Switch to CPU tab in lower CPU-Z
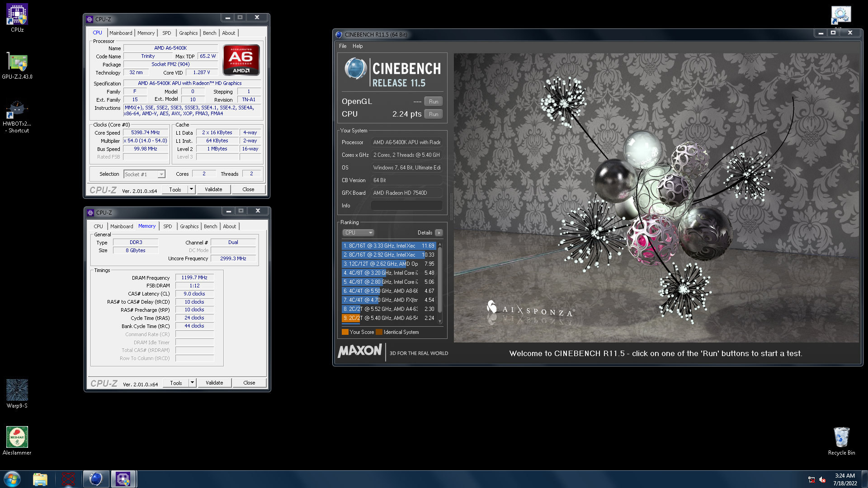This screenshot has height=488, width=868. 98,226
